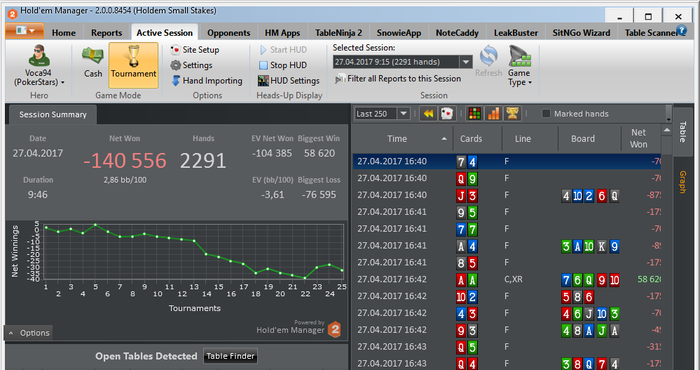Click the Table Finder button
Image resolution: width=700 pixels, height=370 pixels.
[x=230, y=356]
